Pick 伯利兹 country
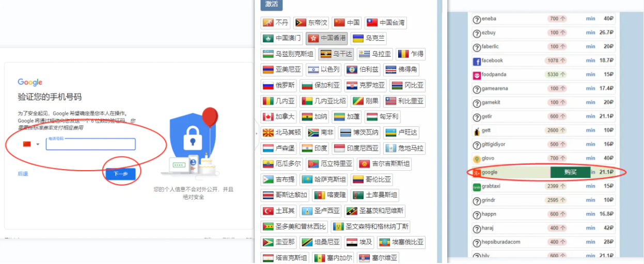 363,70
